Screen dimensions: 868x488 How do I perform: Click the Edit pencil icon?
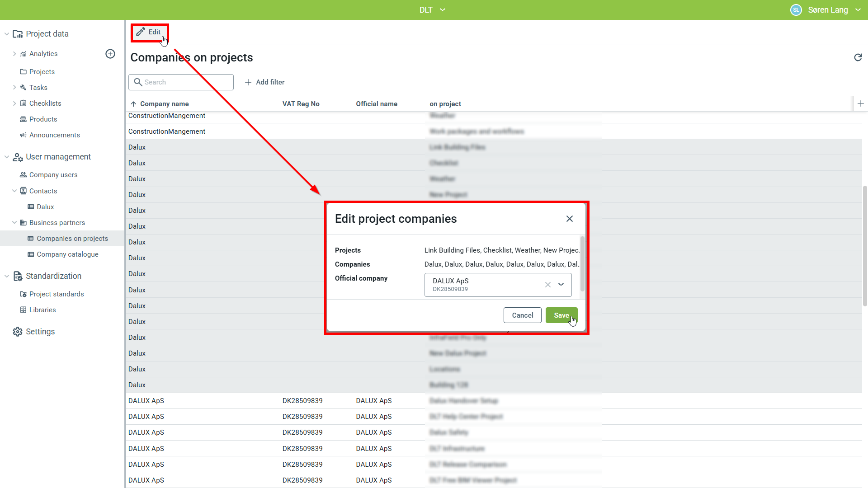141,32
